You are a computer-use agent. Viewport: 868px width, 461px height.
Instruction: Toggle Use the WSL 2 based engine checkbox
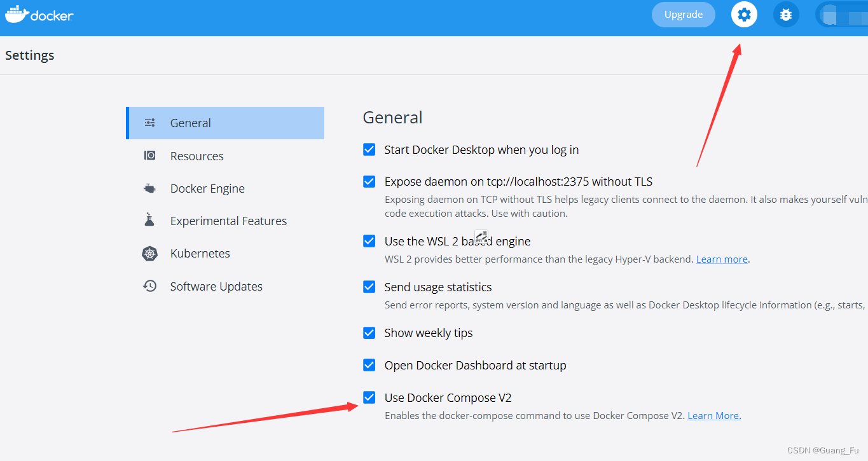(369, 241)
